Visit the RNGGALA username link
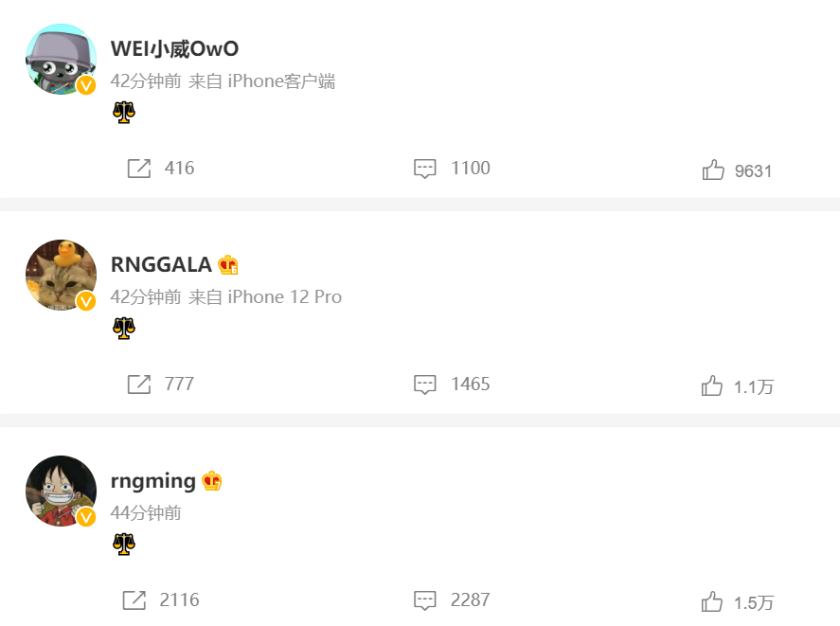 [x=161, y=265]
